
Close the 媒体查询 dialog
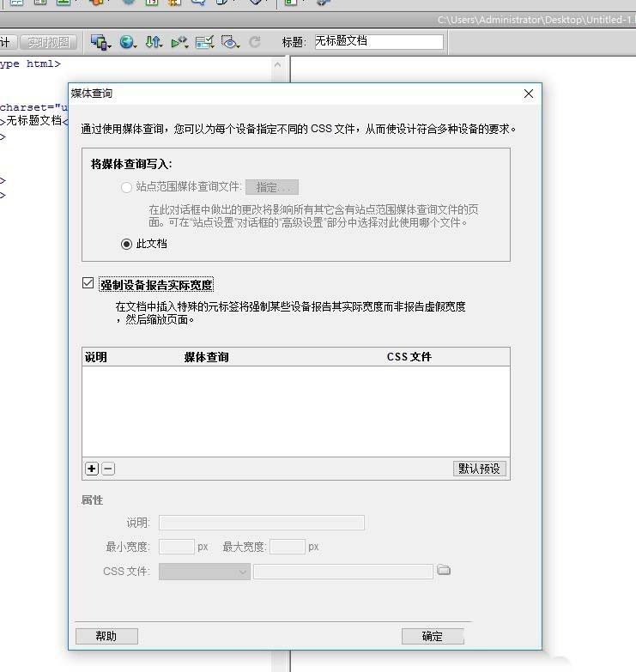(x=528, y=94)
